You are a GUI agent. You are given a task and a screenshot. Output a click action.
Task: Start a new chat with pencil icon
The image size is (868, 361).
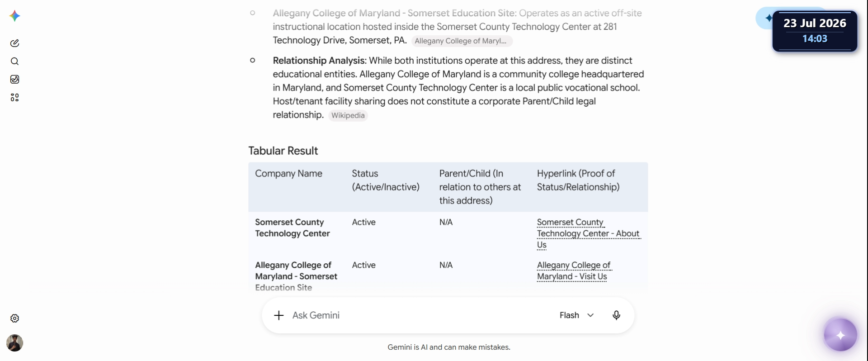pos(14,43)
